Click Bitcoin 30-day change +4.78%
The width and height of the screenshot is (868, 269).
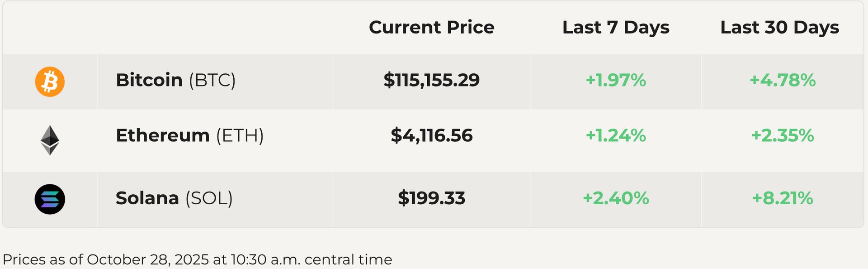click(x=783, y=80)
